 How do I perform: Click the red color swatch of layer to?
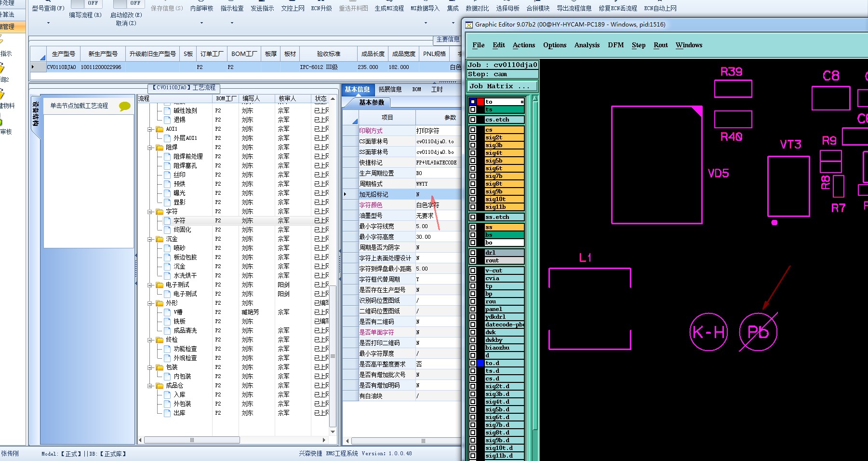pyautogui.click(x=481, y=102)
